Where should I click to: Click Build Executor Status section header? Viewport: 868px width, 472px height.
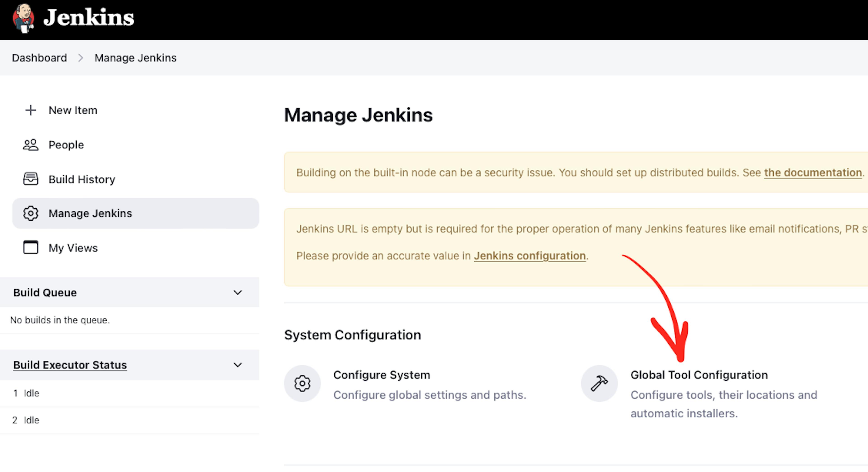pyautogui.click(x=70, y=365)
